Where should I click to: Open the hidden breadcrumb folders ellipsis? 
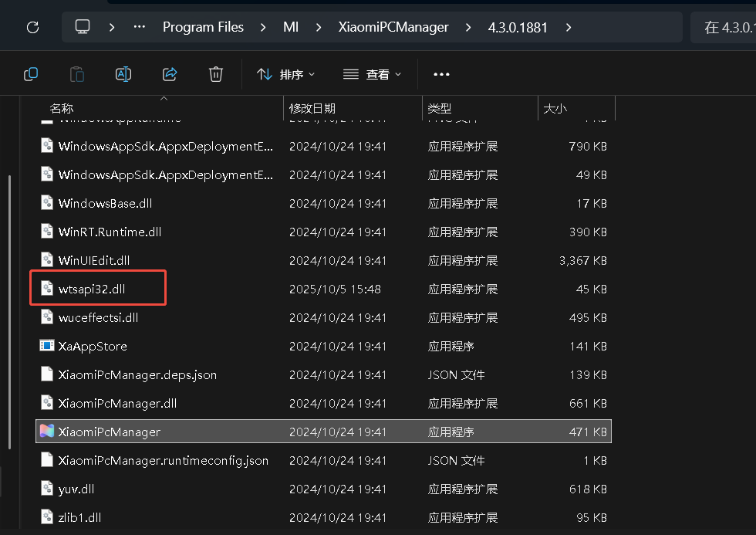pos(140,27)
